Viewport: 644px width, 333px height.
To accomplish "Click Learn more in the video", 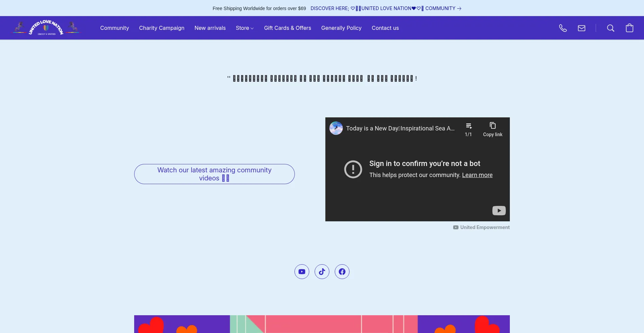I will tap(477, 175).
